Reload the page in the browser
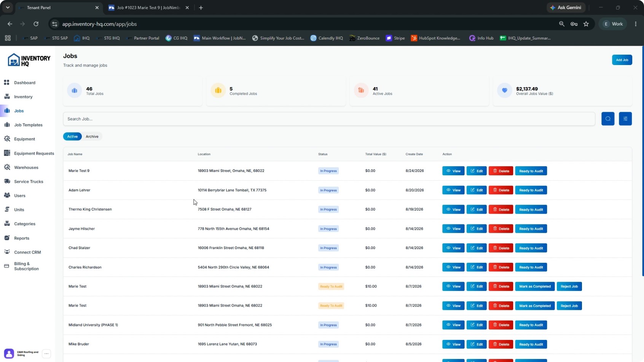The width and height of the screenshot is (644, 362). tap(36, 24)
